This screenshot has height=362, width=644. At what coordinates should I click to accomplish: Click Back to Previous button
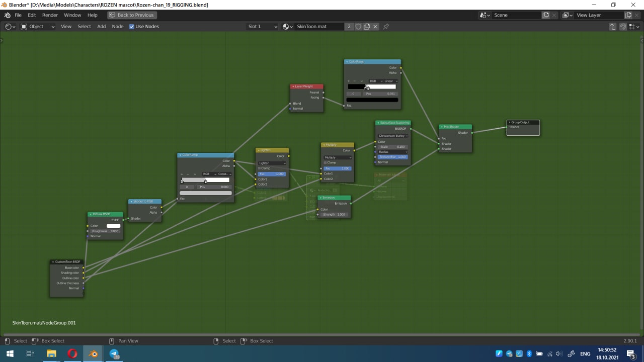(132, 15)
